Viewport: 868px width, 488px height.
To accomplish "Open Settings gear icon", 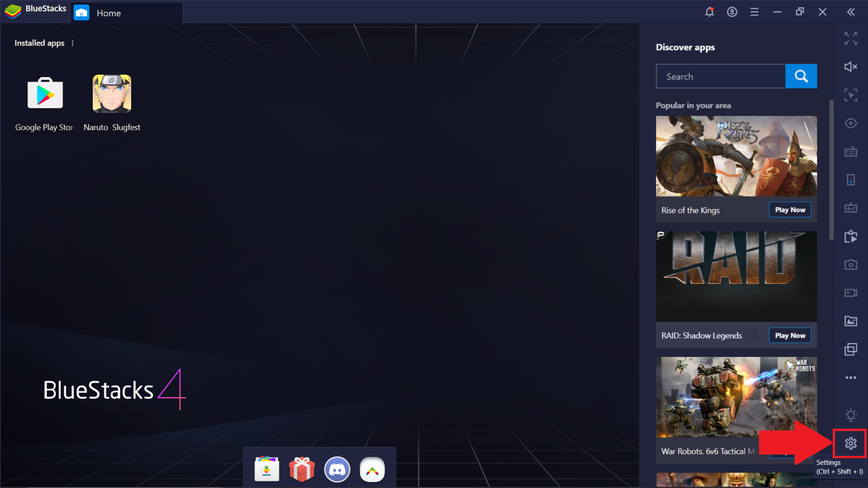I will tap(851, 443).
